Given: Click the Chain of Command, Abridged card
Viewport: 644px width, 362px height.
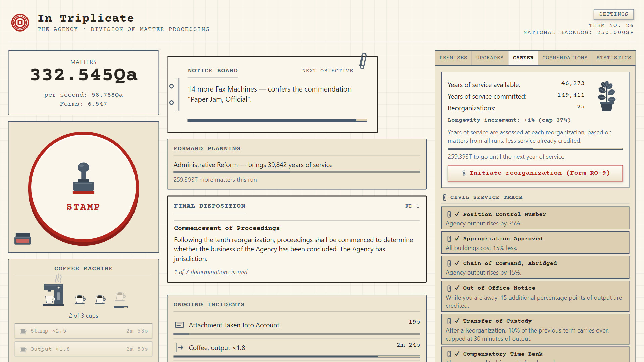Looking at the screenshot, I should coord(535,267).
